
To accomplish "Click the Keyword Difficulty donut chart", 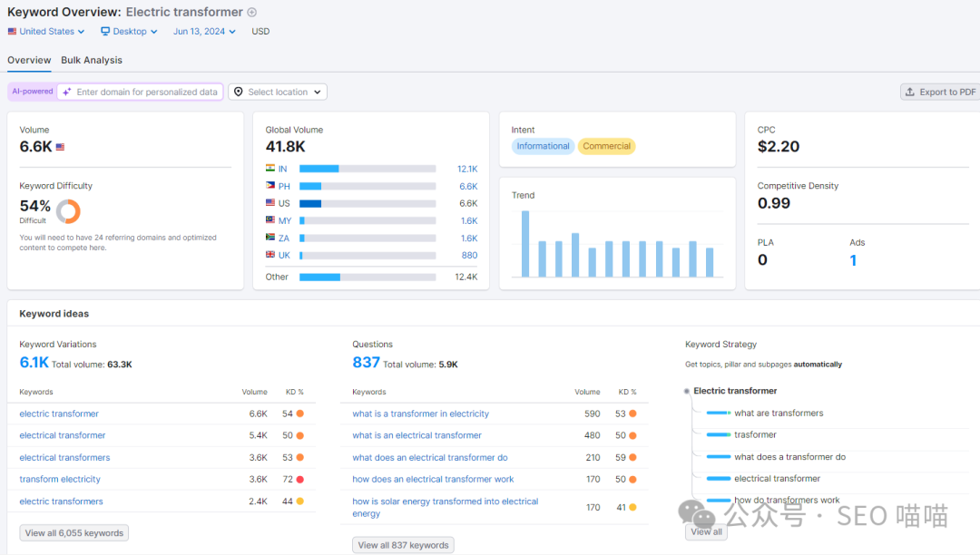I will [68, 211].
